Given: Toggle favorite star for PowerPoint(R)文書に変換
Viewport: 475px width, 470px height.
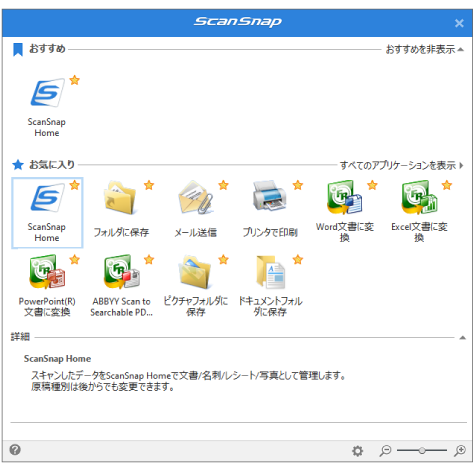Looking at the screenshot, I should pyautogui.click(x=75, y=259).
